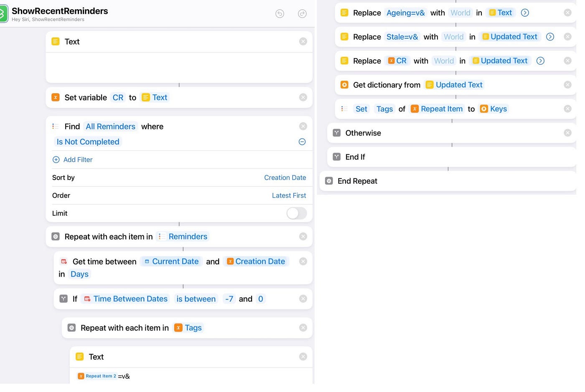Click the redo arrow icon in the header
Viewport: 585px width, 392px height.
point(302,14)
